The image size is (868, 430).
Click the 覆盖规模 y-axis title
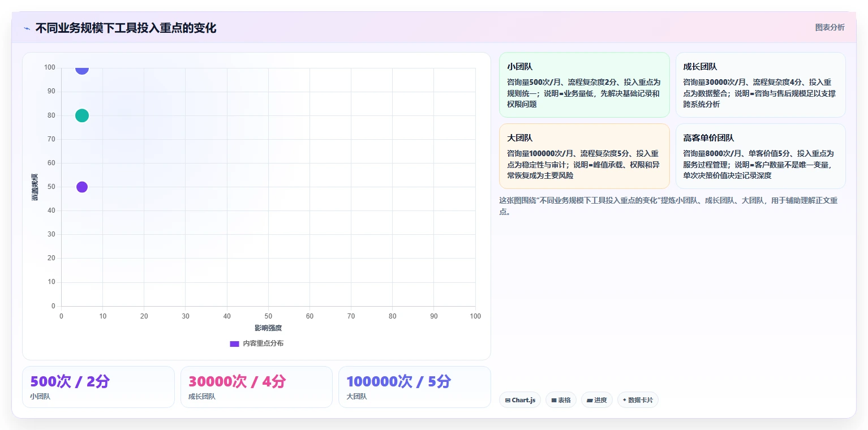coord(35,187)
